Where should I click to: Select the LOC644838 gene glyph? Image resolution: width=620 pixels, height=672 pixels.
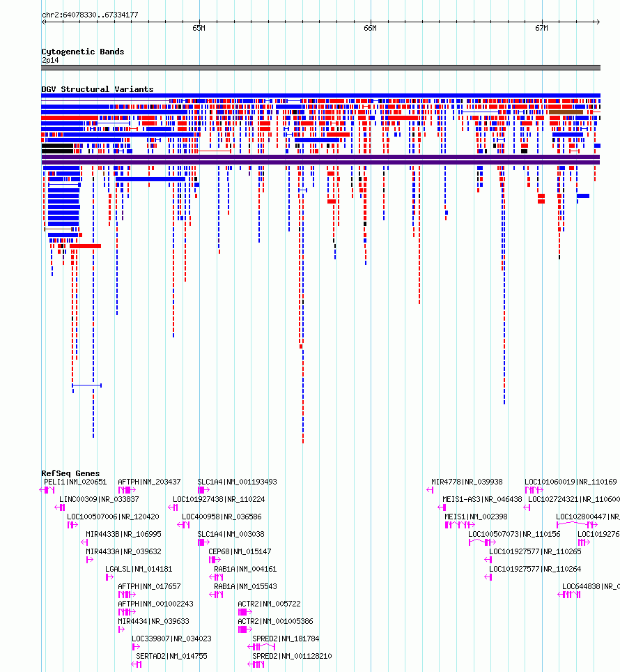pyautogui.click(x=569, y=595)
